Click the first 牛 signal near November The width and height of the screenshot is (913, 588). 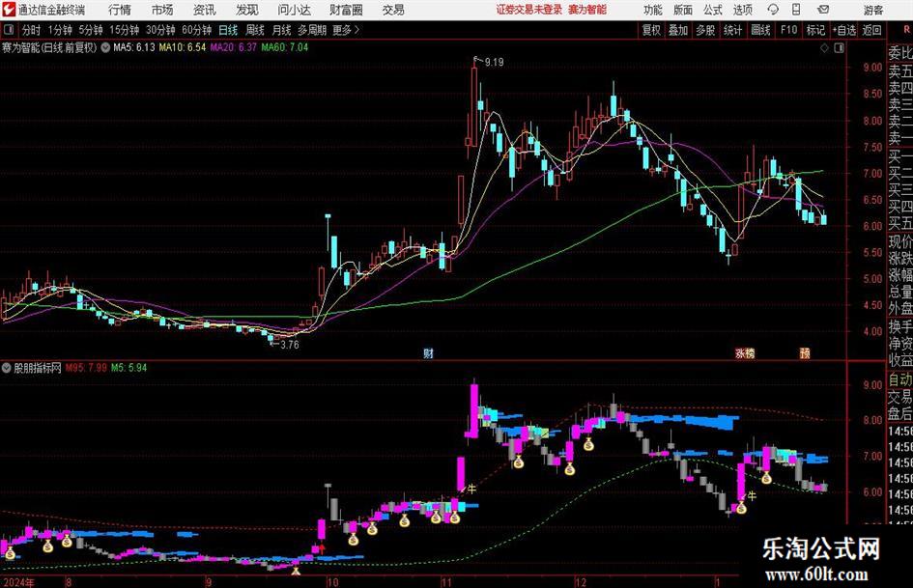pyautogui.click(x=471, y=489)
